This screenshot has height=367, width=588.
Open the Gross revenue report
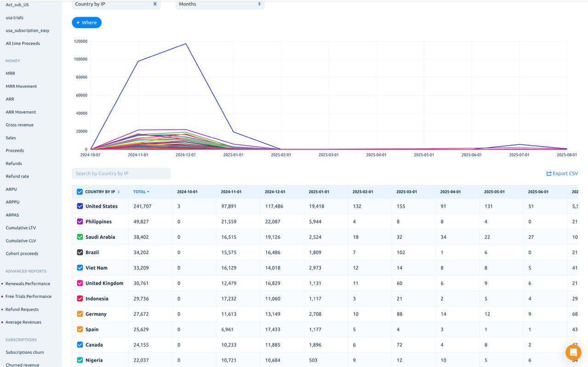click(x=19, y=125)
